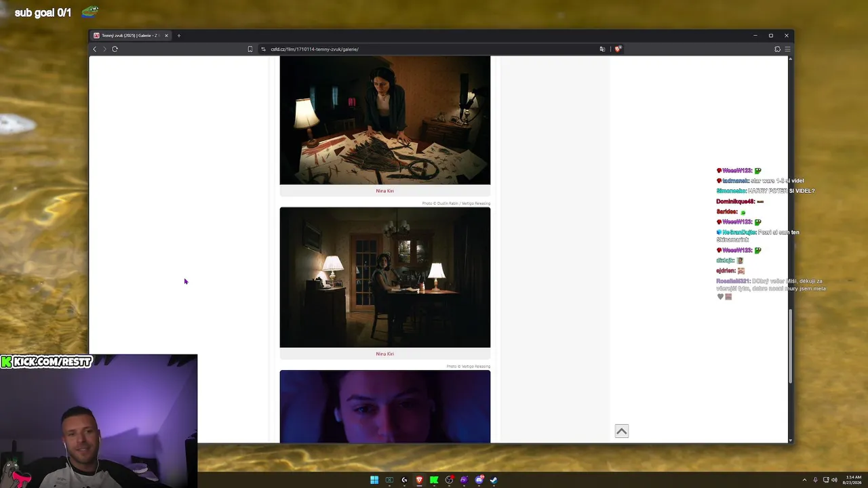Screen dimensions: 868x488
Task: Open the Nina Kiri link under the dining room photo
Action: [x=384, y=354]
